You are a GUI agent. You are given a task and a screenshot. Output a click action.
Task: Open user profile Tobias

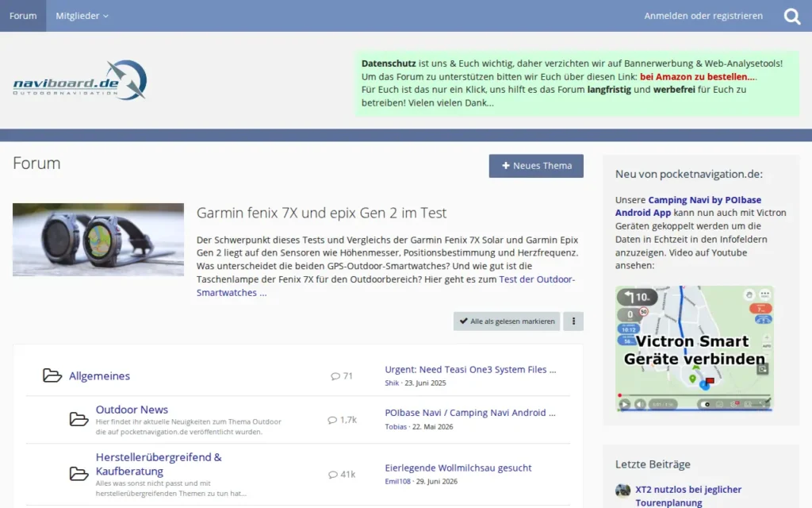(396, 426)
